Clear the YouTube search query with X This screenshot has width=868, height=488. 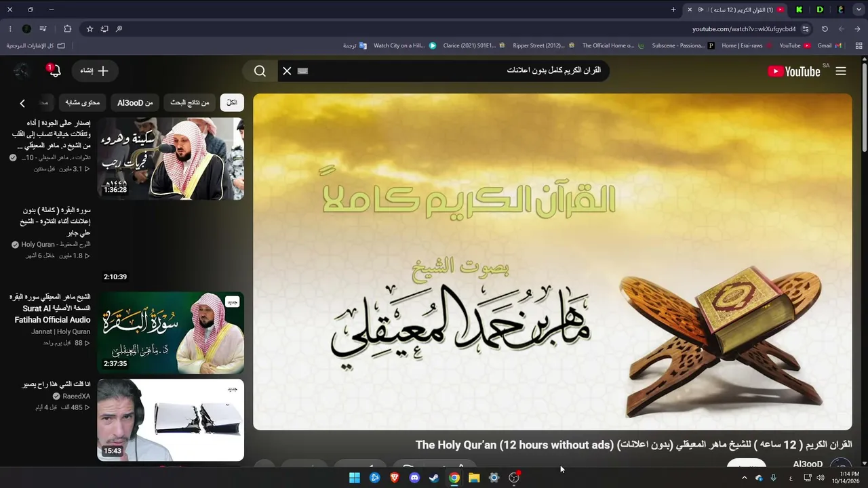(x=287, y=71)
